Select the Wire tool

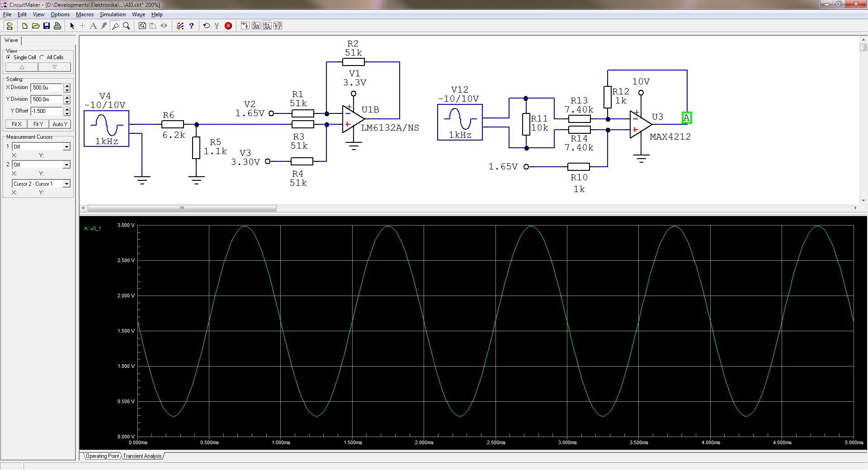pyautogui.click(x=83, y=26)
